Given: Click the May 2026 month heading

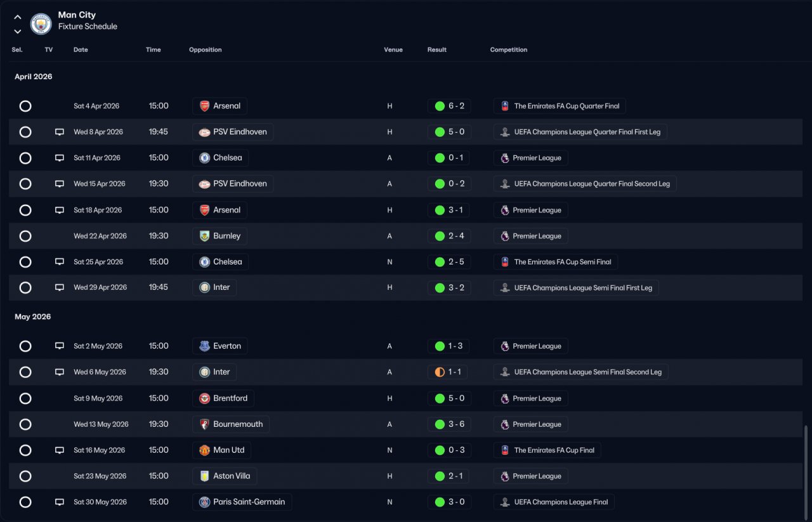Looking at the screenshot, I should [33, 316].
